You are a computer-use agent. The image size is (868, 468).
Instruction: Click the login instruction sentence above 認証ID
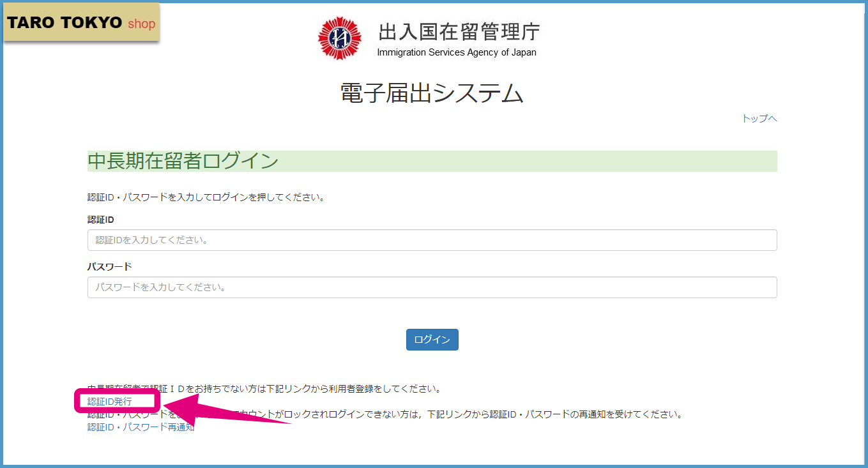click(x=206, y=197)
